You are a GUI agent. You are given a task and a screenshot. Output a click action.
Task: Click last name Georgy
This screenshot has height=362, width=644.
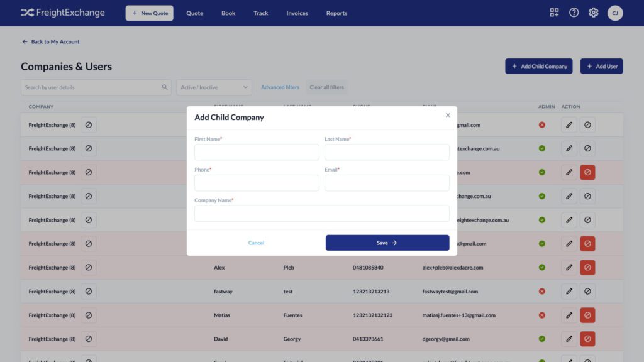point(292,339)
